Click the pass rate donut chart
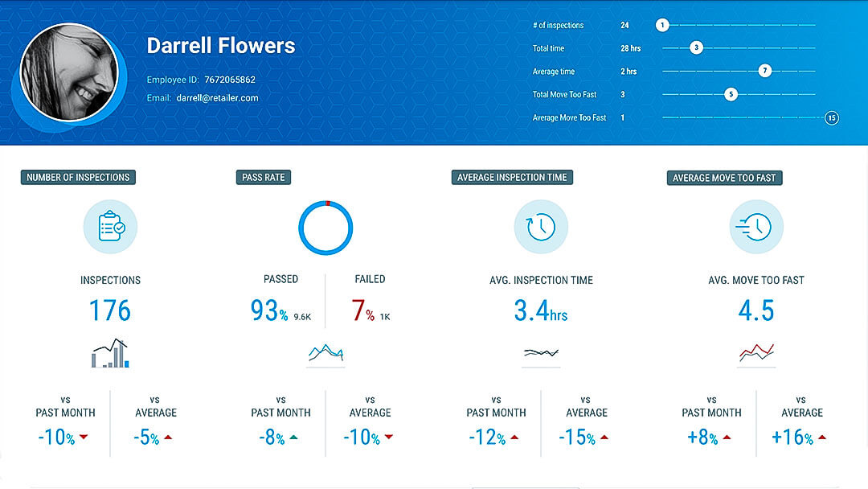 [x=325, y=228]
